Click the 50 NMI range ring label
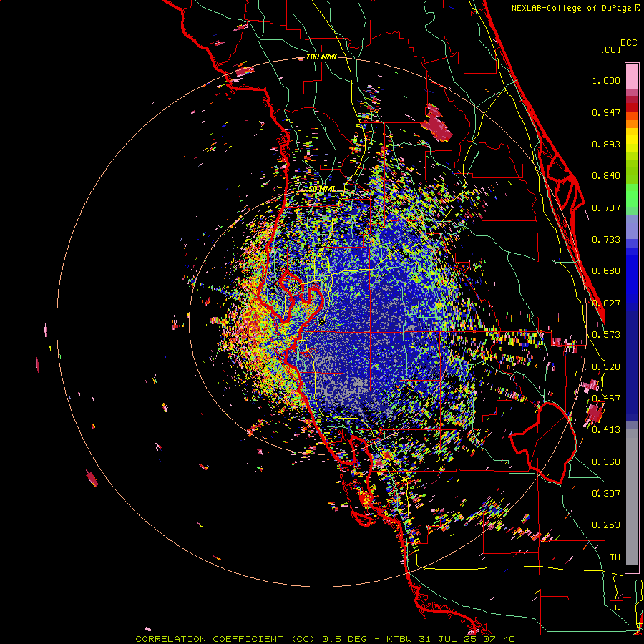 coord(322,189)
